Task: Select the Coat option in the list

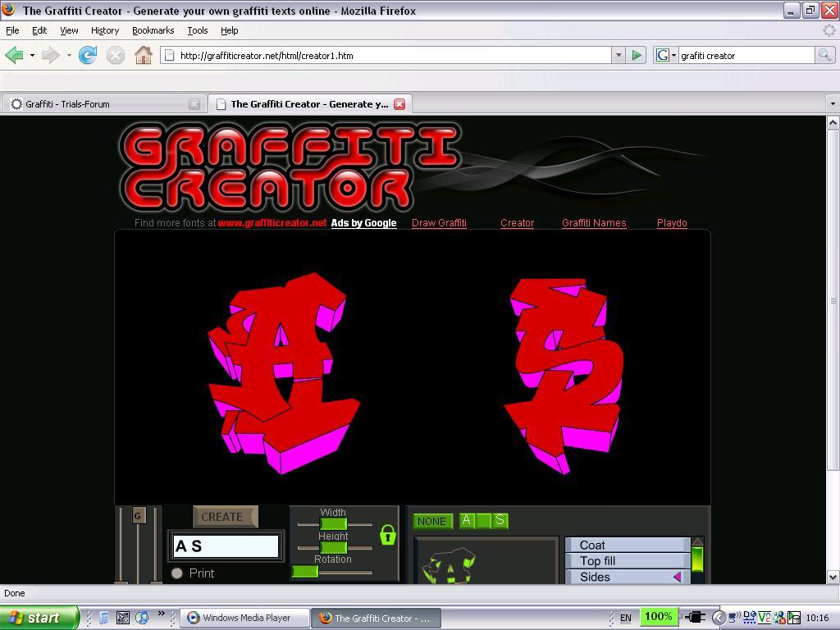Action: 628,545
